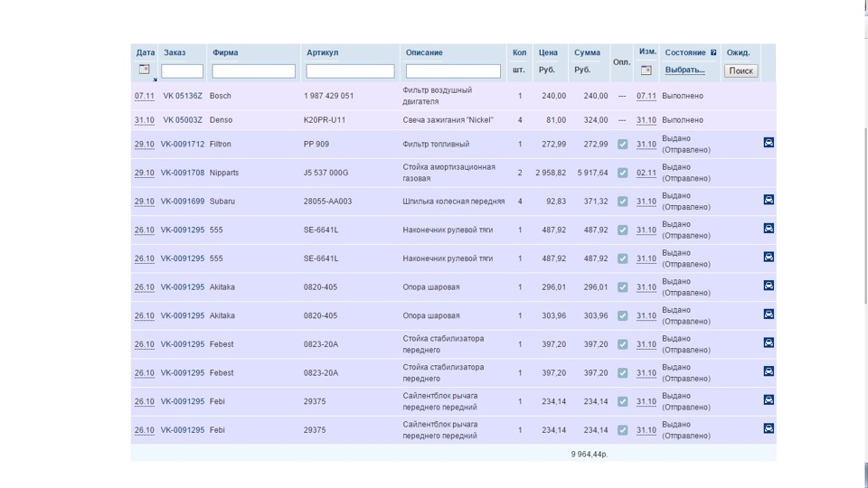Click the Ожид. column header
Image resolution: width=868 pixels, height=488 pixels.
pyautogui.click(x=739, y=52)
